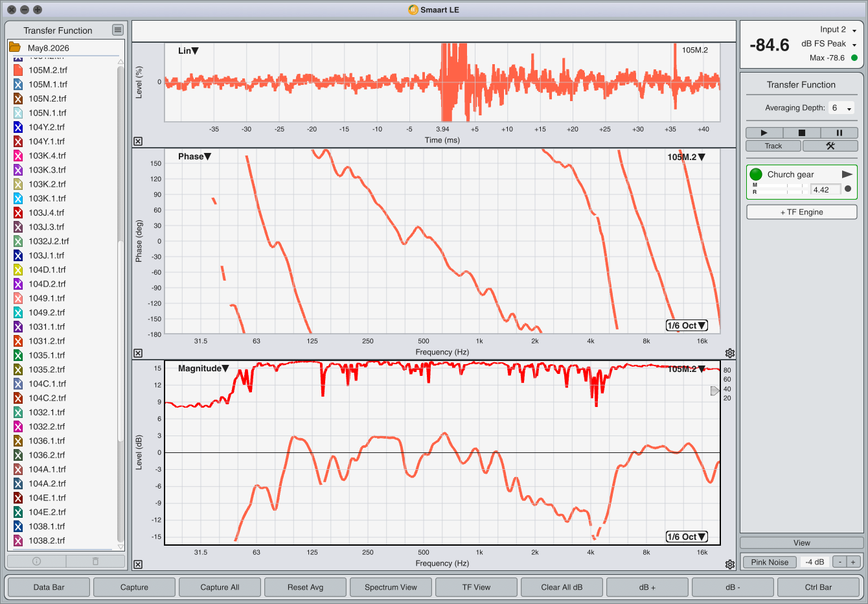Open the Magnitude plot type dropdown
868x604 pixels.
pos(203,368)
